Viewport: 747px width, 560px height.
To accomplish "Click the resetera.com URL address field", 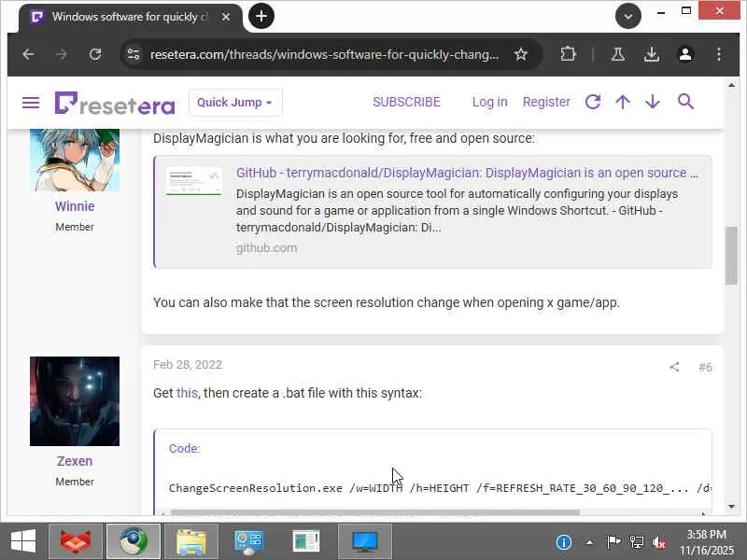I will (324, 55).
